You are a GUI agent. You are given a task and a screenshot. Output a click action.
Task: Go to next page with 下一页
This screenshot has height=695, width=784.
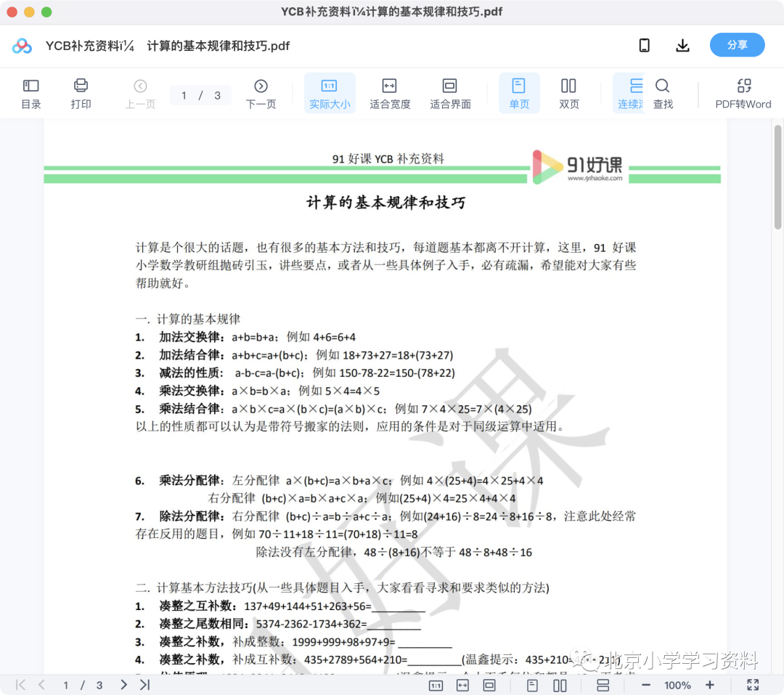pos(261,94)
